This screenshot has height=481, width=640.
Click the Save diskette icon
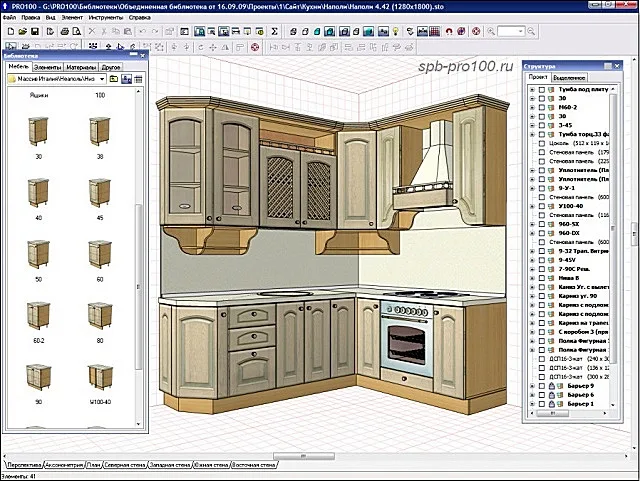35,31
